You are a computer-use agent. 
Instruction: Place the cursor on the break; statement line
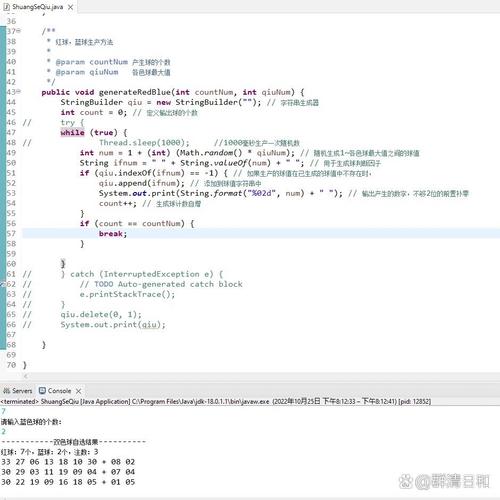261,234
